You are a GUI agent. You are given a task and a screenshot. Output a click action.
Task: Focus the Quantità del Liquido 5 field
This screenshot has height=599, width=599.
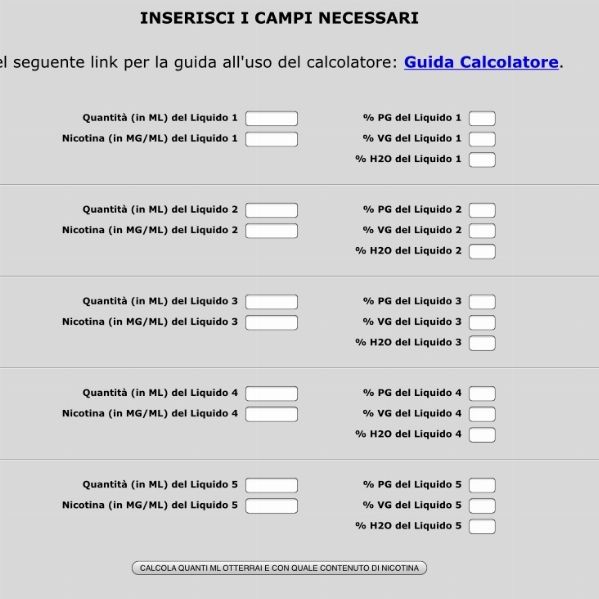[x=272, y=485]
